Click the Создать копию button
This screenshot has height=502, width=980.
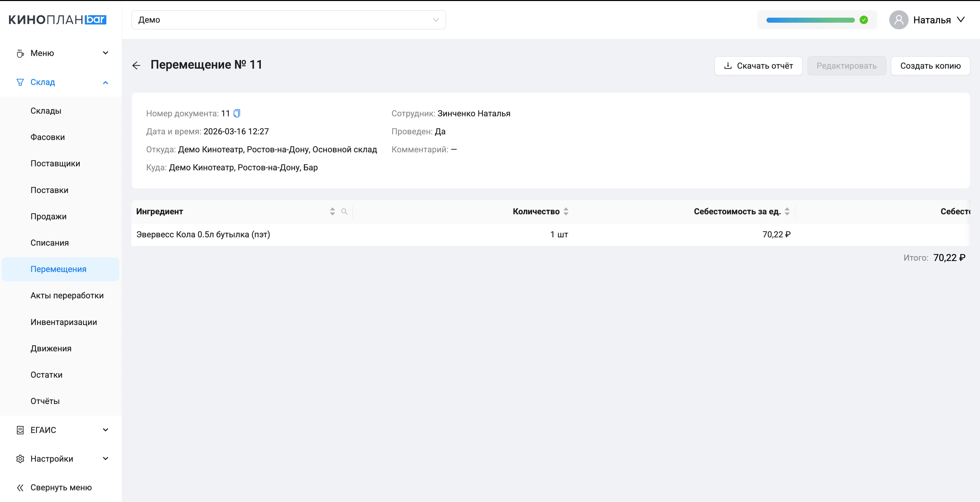pos(930,66)
